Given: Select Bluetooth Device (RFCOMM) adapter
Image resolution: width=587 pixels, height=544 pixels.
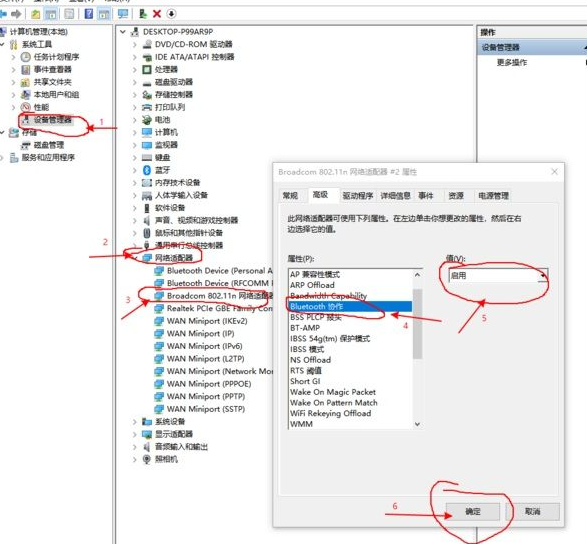Looking at the screenshot, I should tap(220, 283).
